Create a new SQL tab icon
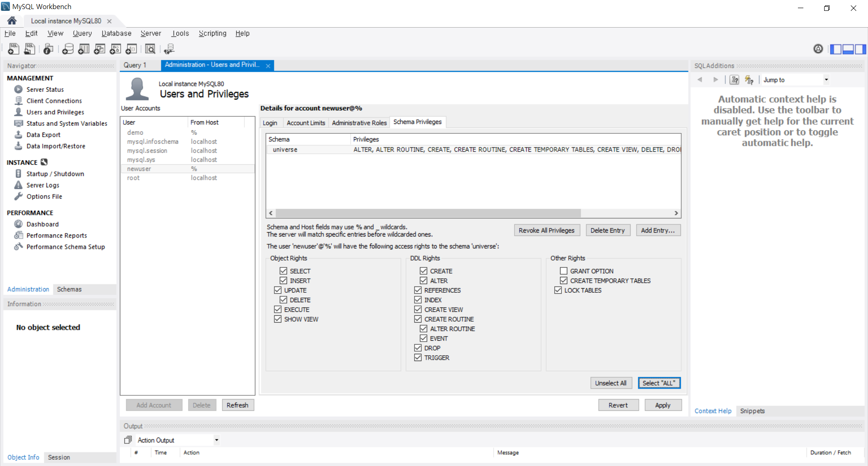The height and width of the screenshot is (466, 868). click(14, 49)
